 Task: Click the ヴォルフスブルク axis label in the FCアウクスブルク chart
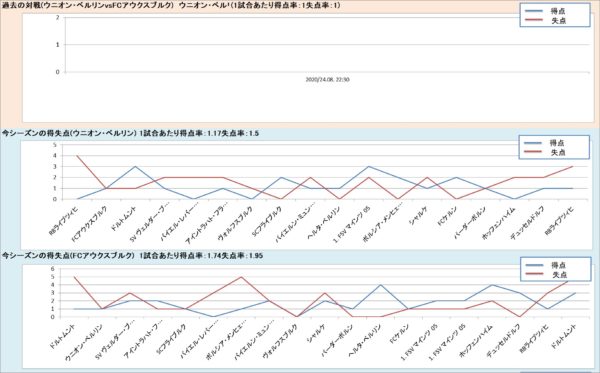[280, 342]
